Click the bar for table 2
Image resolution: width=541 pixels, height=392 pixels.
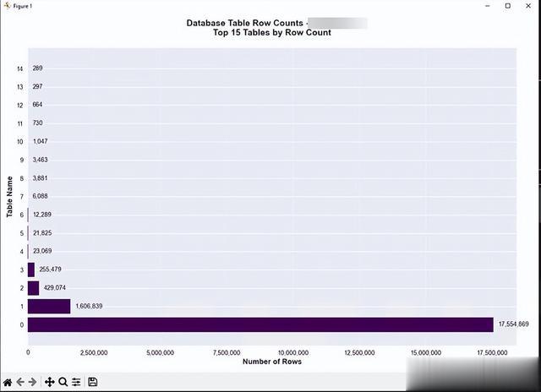point(34,288)
